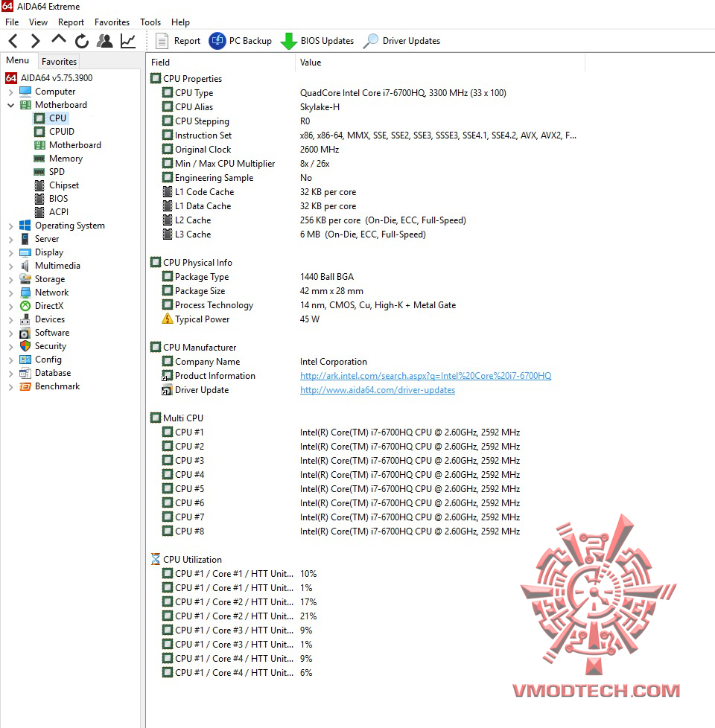Click the AIDA64 v5.75.3900 root icon
The width and height of the screenshot is (715, 728).
[x=11, y=78]
